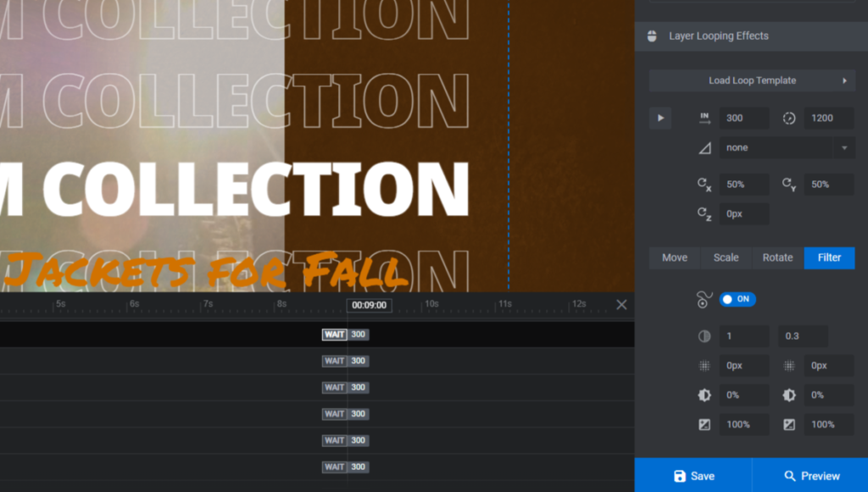Toggle the filter loop ON switch
The height and width of the screenshot is (492, 868).
point(737,299)
